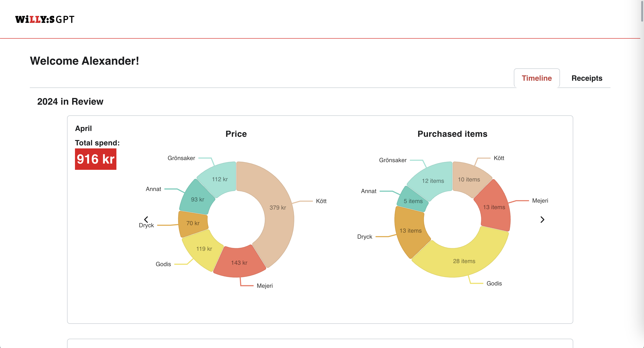
Task: Click the left arrow to view previous month
Action: tap(146, 219)
